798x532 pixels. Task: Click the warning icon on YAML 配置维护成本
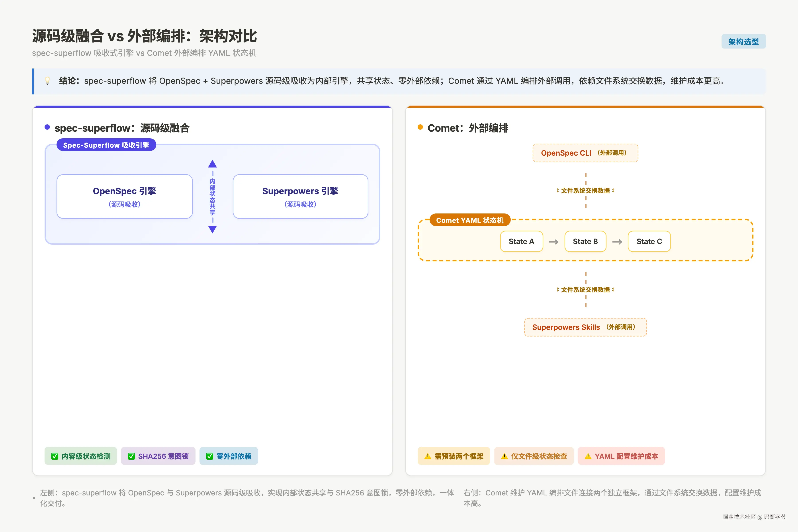click(x=588, y=456)
